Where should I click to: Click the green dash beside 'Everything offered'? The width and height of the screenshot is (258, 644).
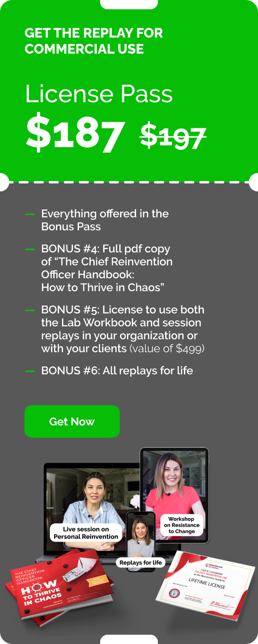tap(30, 214)
